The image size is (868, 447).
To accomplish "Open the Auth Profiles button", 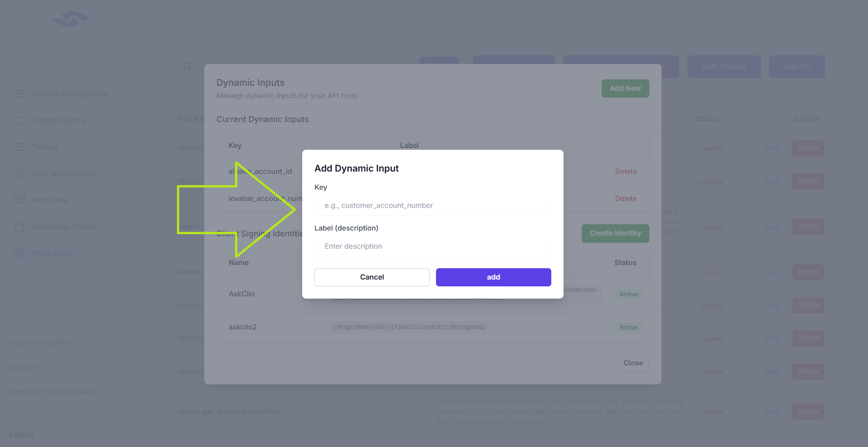I will (x=724, y=67).
